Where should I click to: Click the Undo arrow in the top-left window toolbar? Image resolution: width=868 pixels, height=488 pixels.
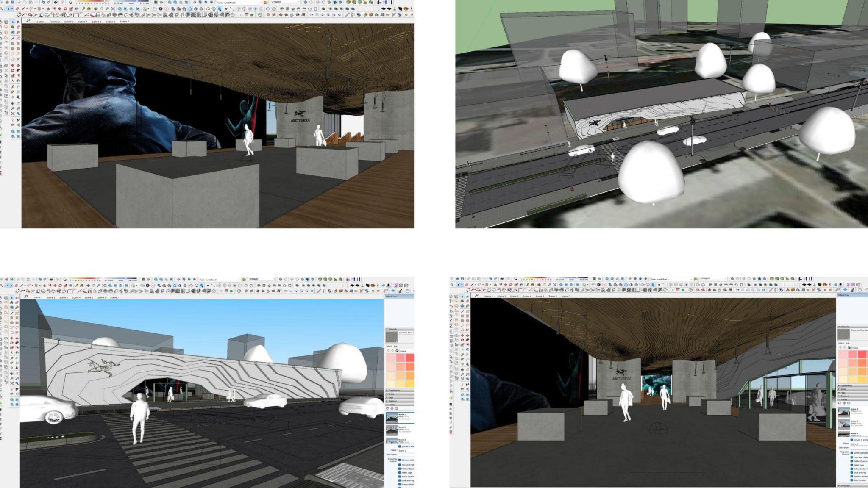(43, 2)
